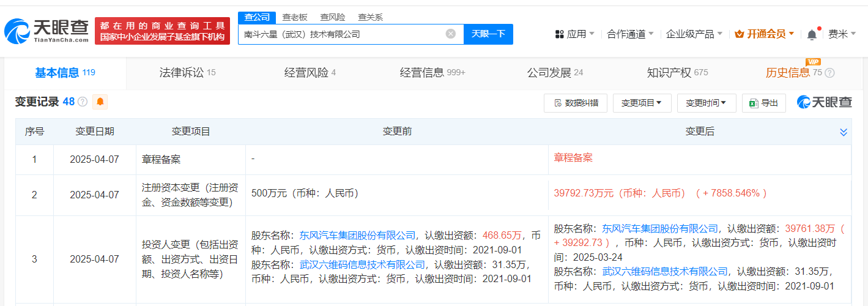The width and height of the screenshot is (868, 306).
Task: Open 武汉六维码信息技术有限公司 link in 变更后 column
Action: pyautogui.click(x=665, y=271)
